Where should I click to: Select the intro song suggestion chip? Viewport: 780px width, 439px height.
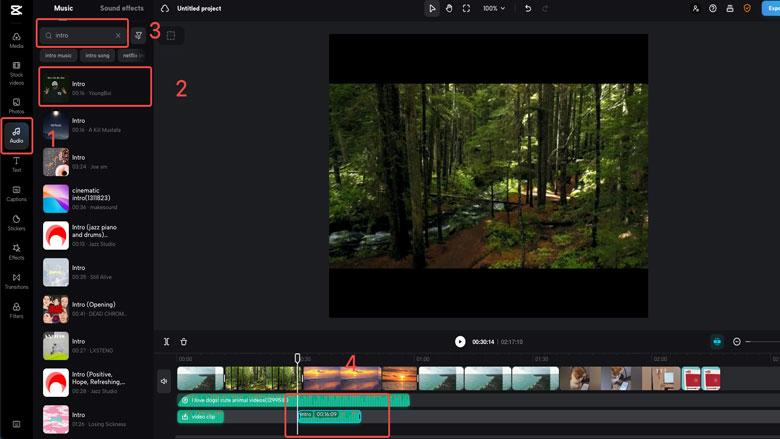(x=98, y=56)
